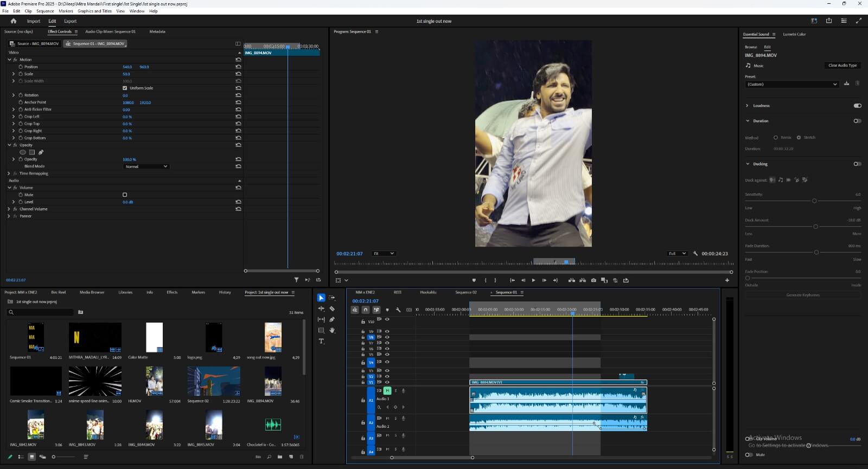Click the Home icon
Screen dimensions: 868x469
tap(14, 21)
